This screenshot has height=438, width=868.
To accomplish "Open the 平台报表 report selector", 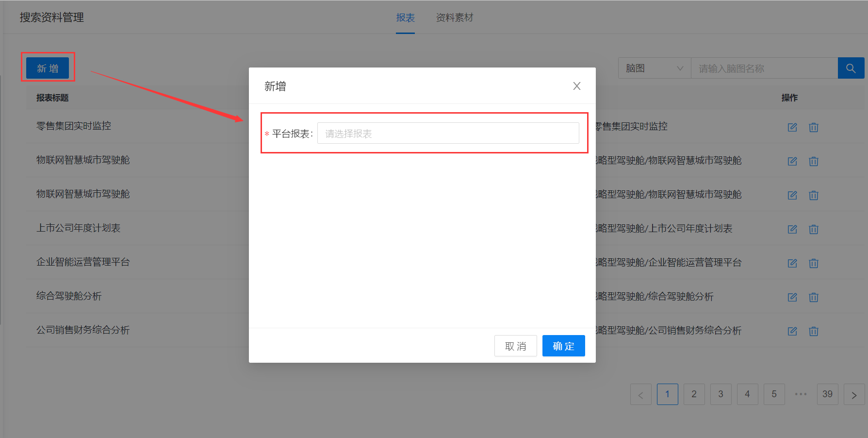I will point(448,134).
